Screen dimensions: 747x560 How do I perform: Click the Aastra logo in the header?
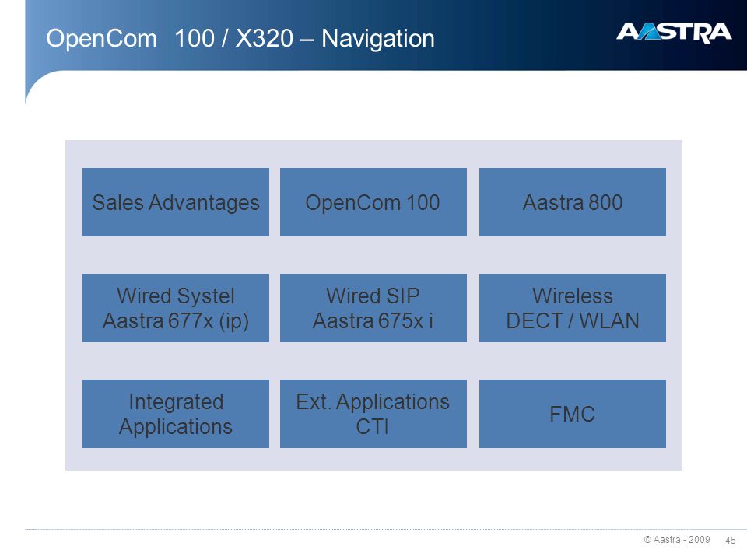coord(674,33)
